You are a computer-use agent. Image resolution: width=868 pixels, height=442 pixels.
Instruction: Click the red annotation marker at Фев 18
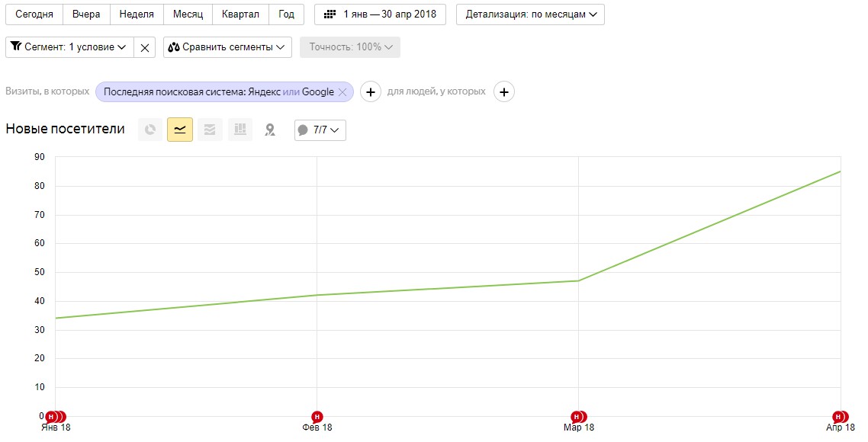pyautogui.click(x=317, y=417)
